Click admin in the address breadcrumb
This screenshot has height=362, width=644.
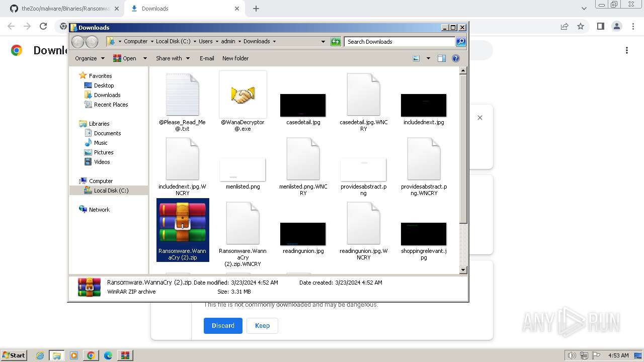point(228,42)
